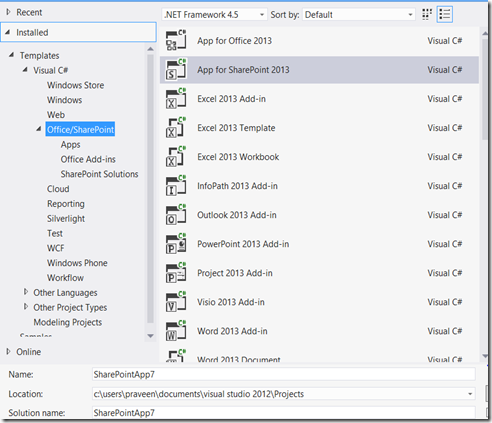Select the Cloud template category
The height and width of the screenshot is (423, 492).
[58, 189]
